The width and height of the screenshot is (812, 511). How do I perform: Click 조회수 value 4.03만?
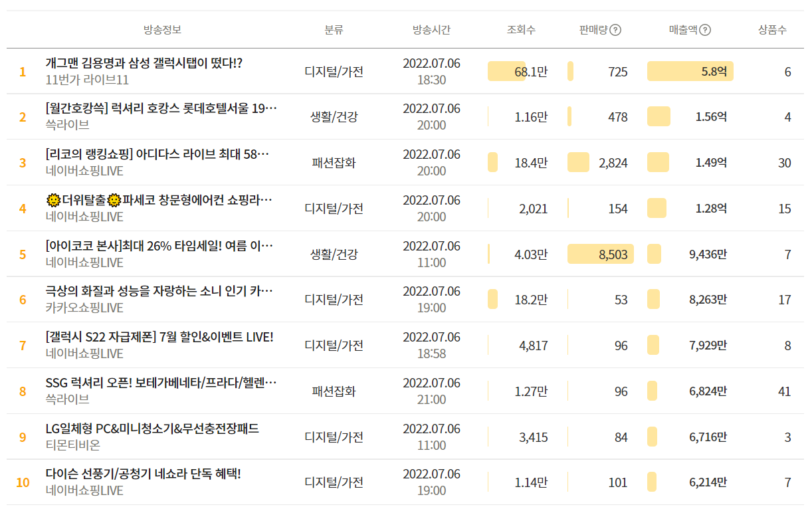[x=531, y=255]
